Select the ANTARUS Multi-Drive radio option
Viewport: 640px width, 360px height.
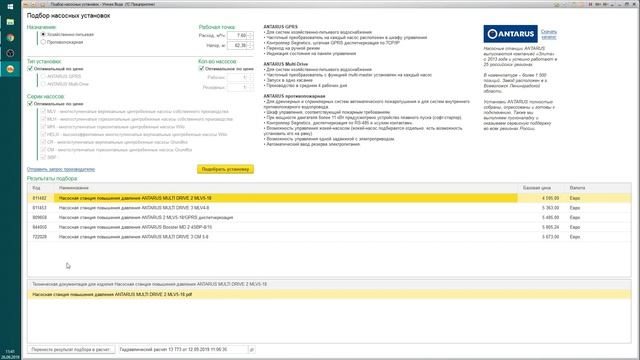[43, 84]
